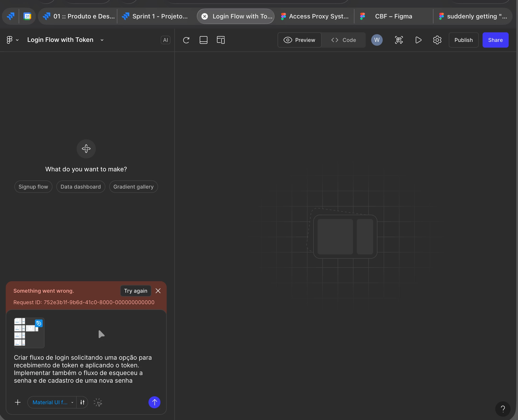Click the point-and-edit selection icon in toolbar
Image resolution: width=518 pixels, height=420 pixels.
pos(399,40)
